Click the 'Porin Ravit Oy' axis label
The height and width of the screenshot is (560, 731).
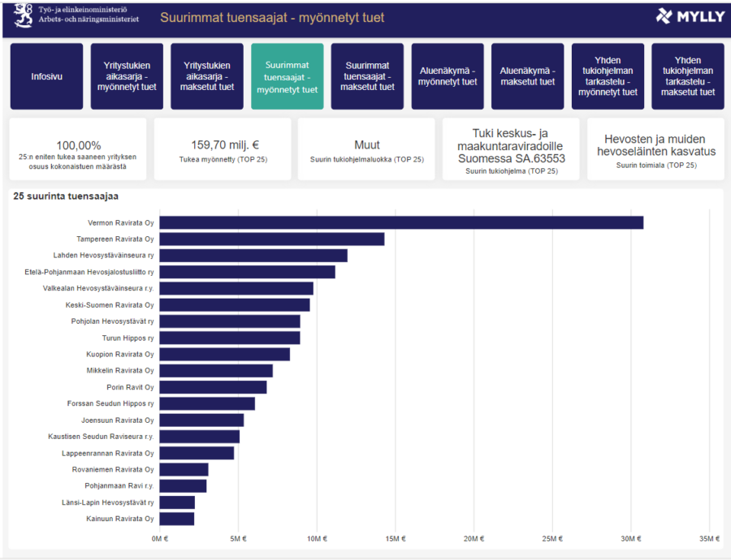click(x=130, y=388)
